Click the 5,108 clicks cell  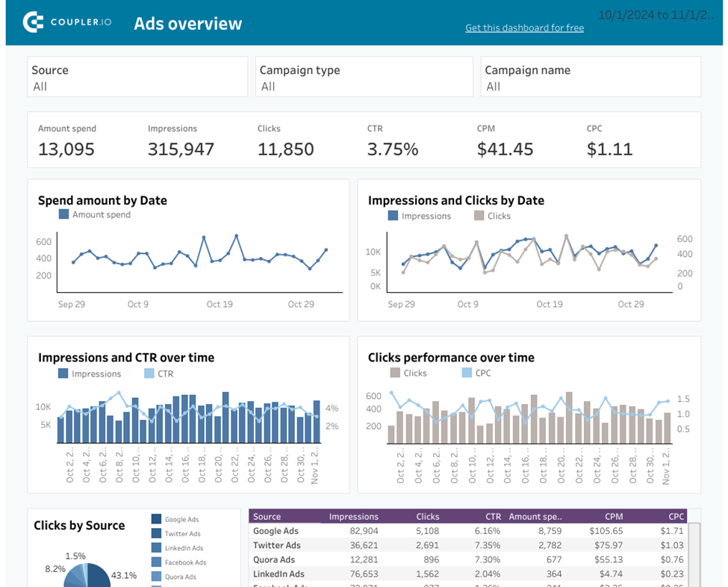[x=428, y=531]
